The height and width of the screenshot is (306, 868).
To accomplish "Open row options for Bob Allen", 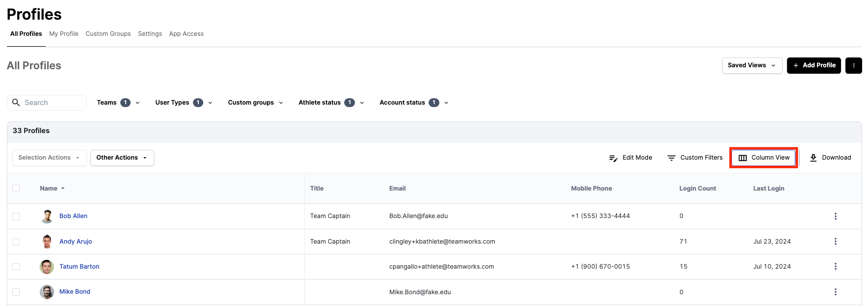I will [x=835, y=216].
